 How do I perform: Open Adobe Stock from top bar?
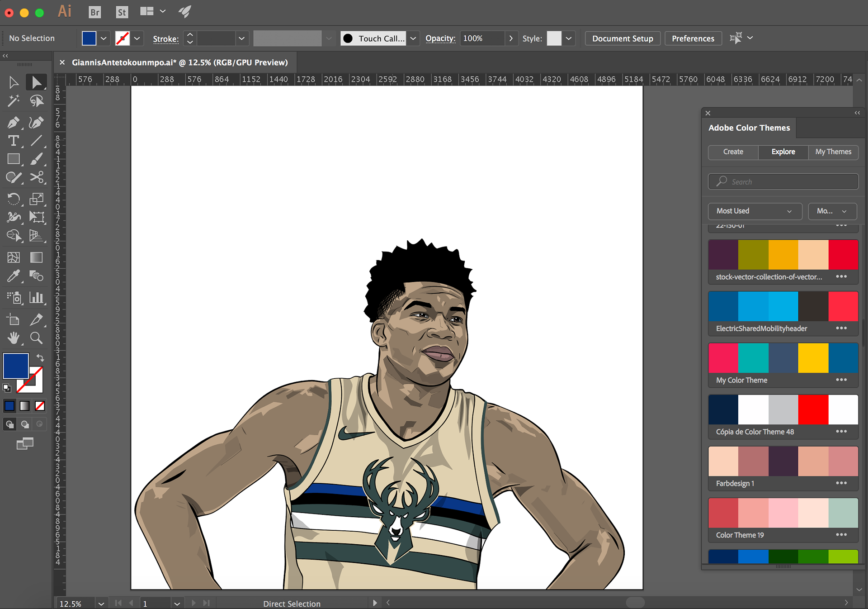pos(122,12)
